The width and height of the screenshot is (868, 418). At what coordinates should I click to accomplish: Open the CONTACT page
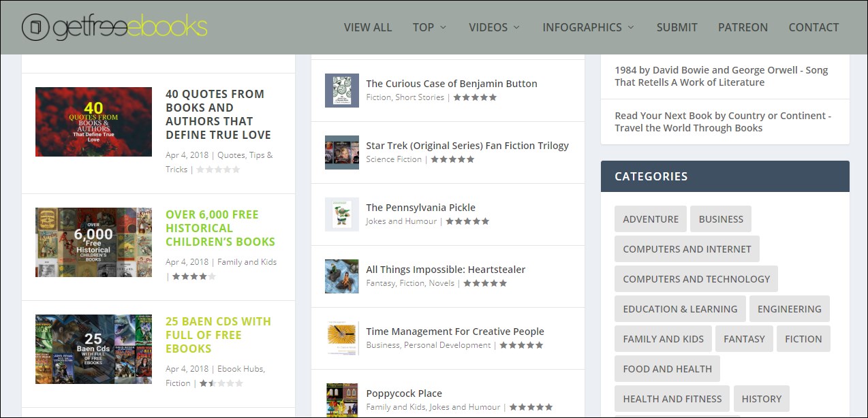[813, 27]
